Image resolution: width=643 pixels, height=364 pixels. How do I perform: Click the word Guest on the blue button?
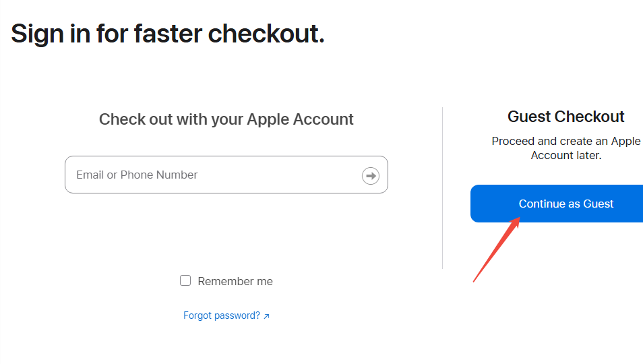597,204
